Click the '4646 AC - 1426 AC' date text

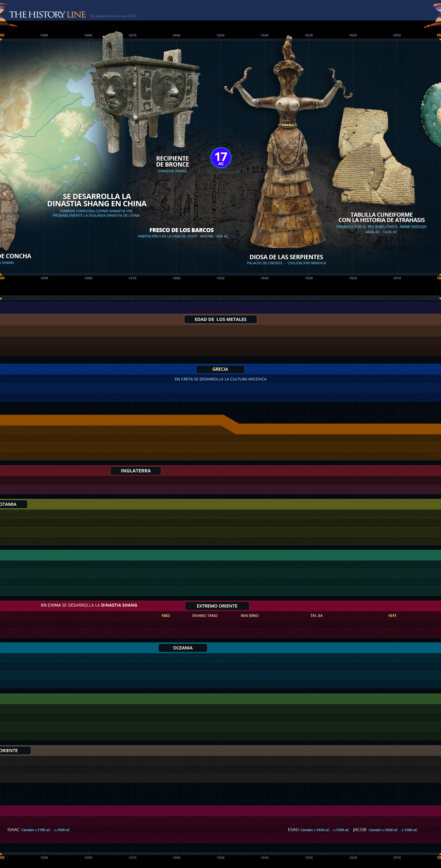(x=381, y=232)
